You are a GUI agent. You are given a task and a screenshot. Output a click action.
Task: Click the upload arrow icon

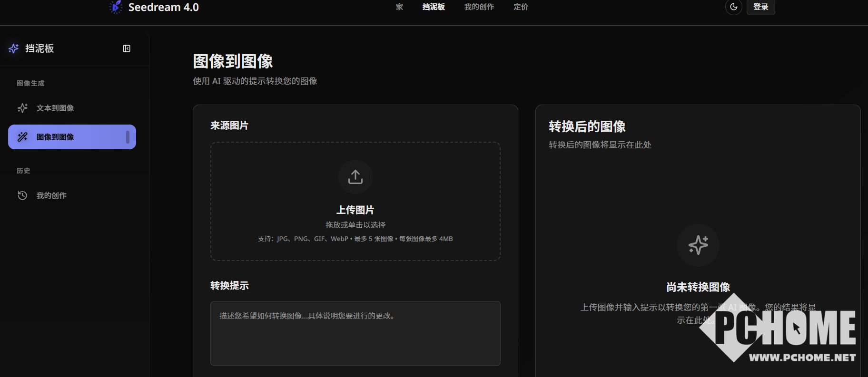pos(355,177)
